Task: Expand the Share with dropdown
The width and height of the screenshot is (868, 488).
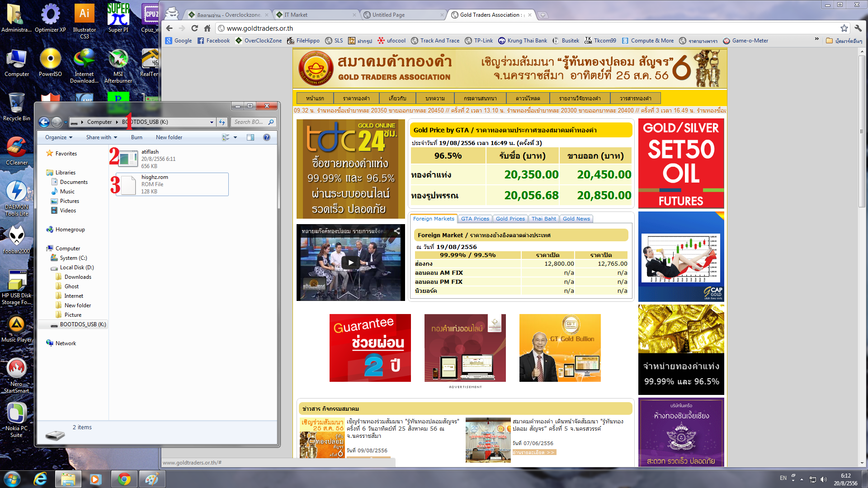Action: 101,137
